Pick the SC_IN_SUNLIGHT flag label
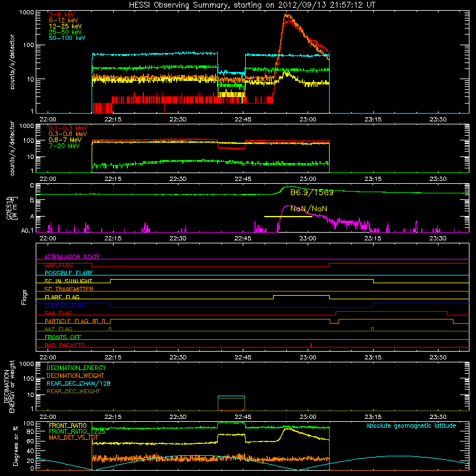 (68, 281)
